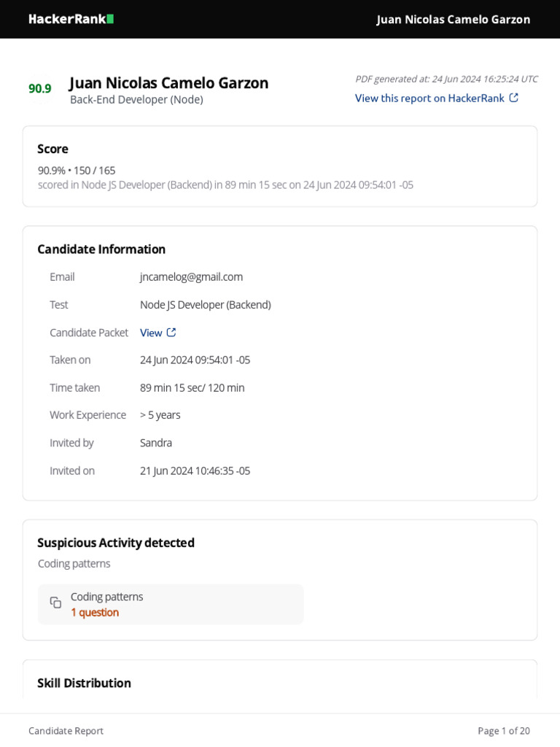Viewport: 560px width, 747px height.
Task: Select the Coding patterns card title
Action: [106, 597]
